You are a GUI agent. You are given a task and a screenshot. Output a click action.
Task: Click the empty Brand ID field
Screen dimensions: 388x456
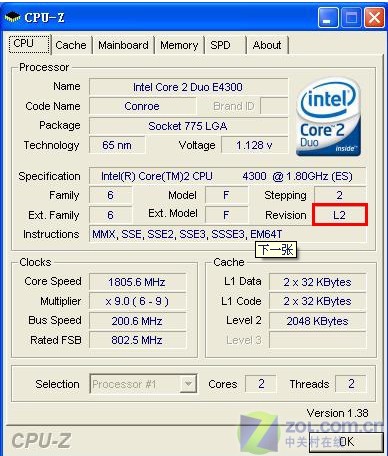click(274, 106)
